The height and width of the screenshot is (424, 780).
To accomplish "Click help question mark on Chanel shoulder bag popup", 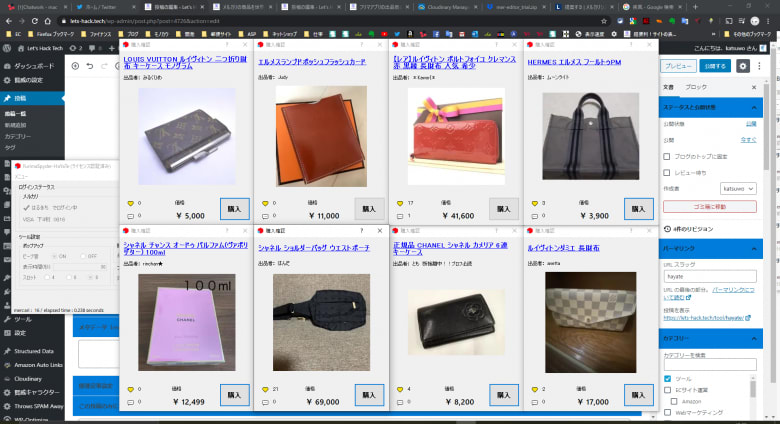I will (x=362, y=230).
